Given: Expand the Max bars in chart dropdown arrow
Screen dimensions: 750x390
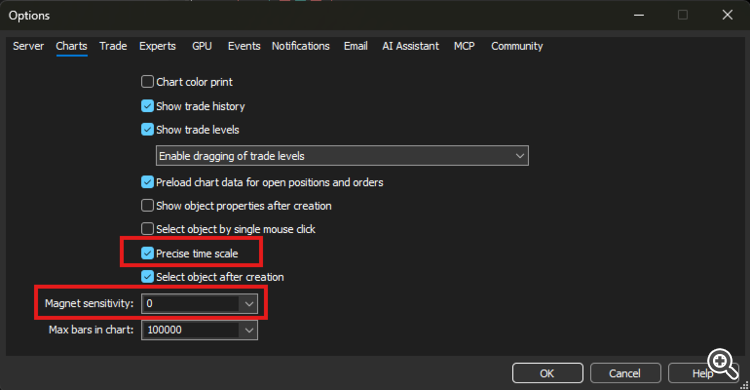Looking at the screenshot, I should [x=249, y=330].
